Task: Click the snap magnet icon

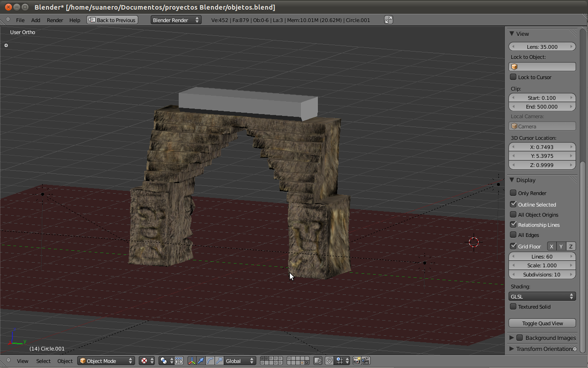Action: 329,361
